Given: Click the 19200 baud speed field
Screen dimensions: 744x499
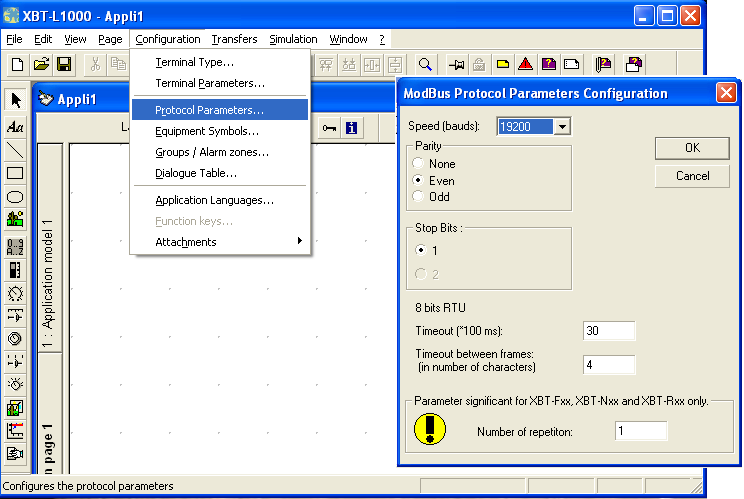Looking at the screenshot, I should [525, 127].
